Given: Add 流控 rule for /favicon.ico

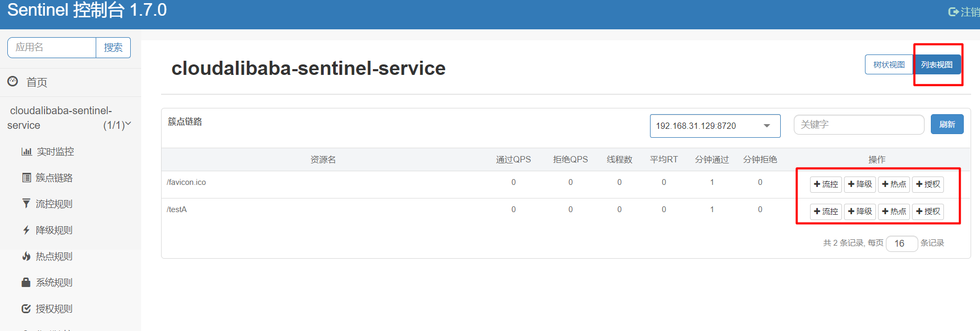Looking at the screenshot, I should point(826,184).
